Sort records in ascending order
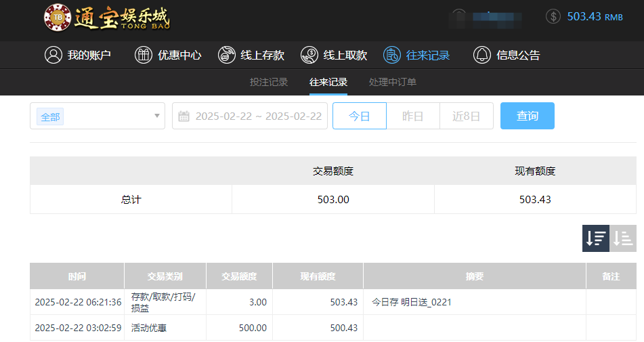The image size is (644, 342). click(x=623, y=238)
